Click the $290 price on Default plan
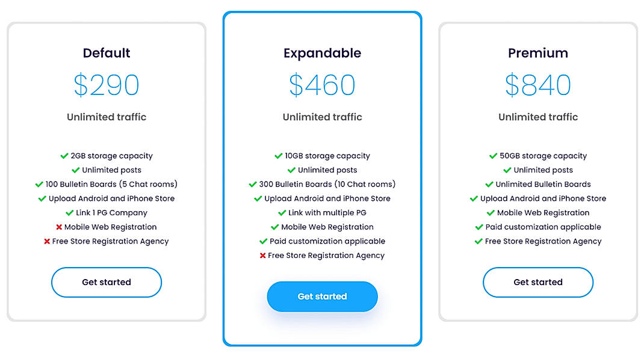The width and height of the screenshot is (644, 353). 107,85
